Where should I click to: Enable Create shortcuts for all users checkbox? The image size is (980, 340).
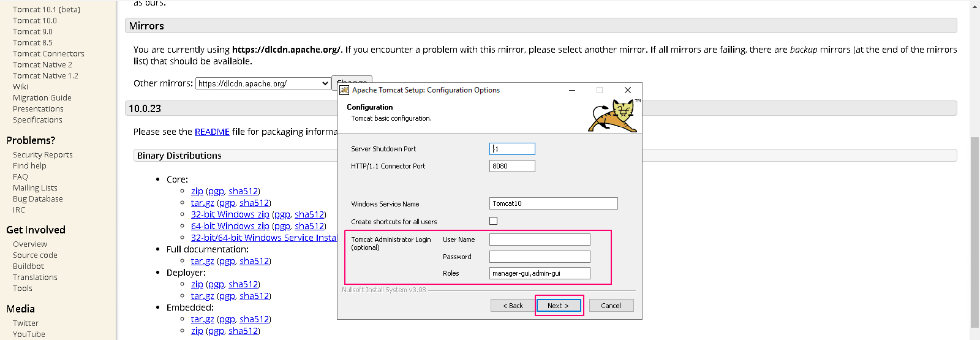coord(494,221)
